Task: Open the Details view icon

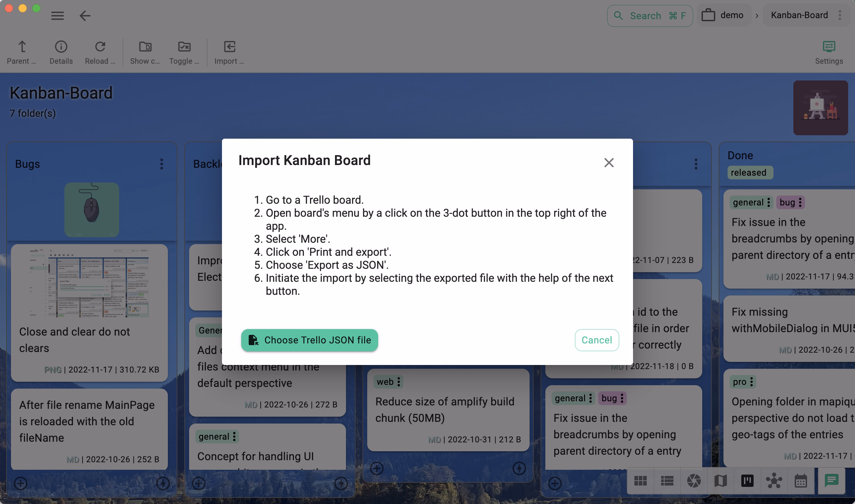Action: tap(61, 51)
